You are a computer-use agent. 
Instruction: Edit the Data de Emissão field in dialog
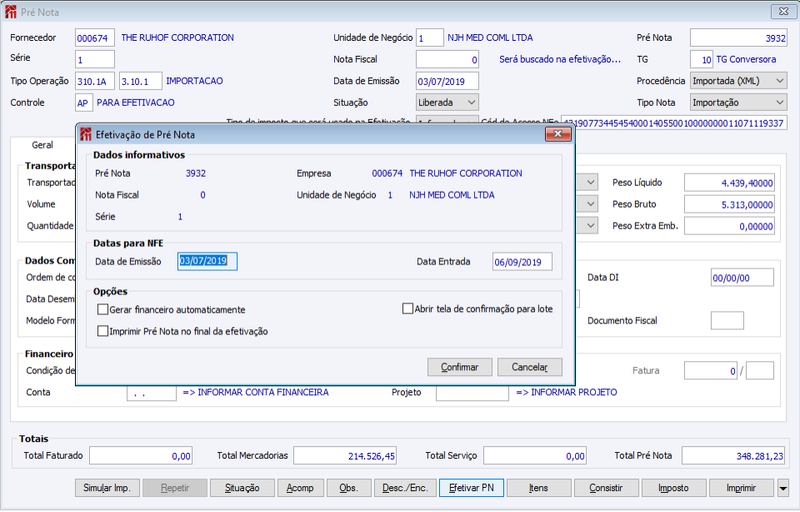click(207, 261)
